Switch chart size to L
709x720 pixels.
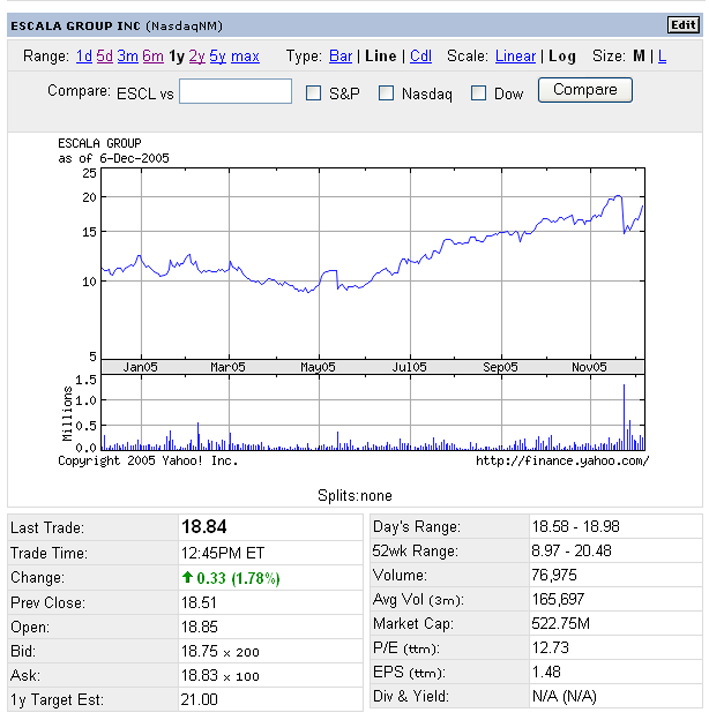click(x=662, y=56)
